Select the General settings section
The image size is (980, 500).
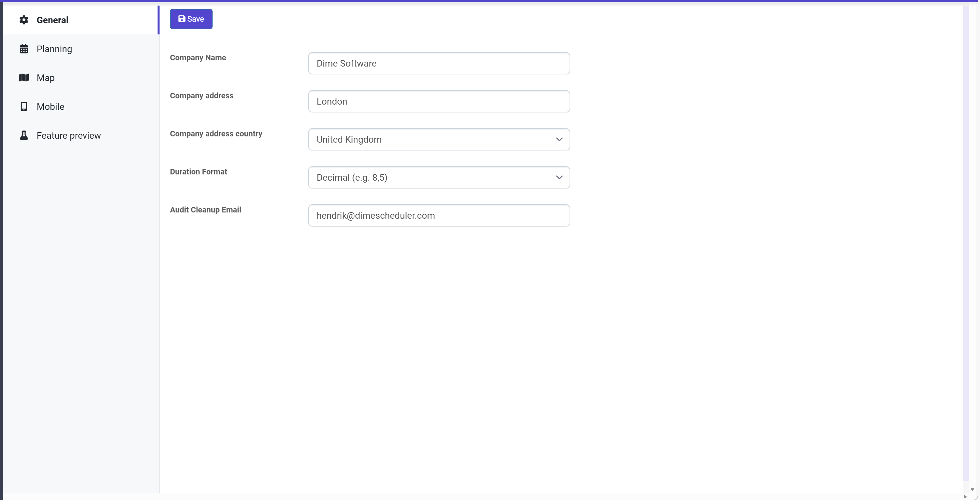(x=52, y=20)
